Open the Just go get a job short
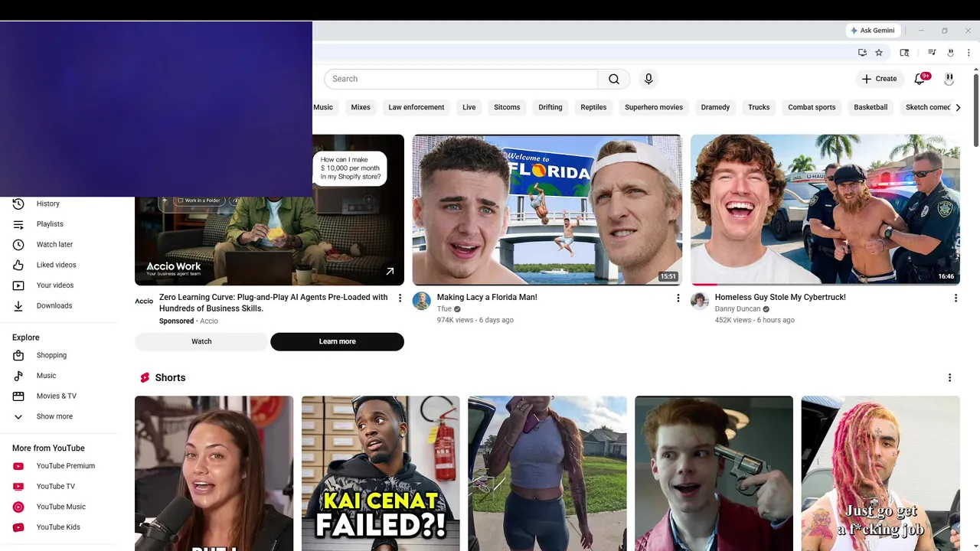Screen dimensions: 980x551 (880, 473)
